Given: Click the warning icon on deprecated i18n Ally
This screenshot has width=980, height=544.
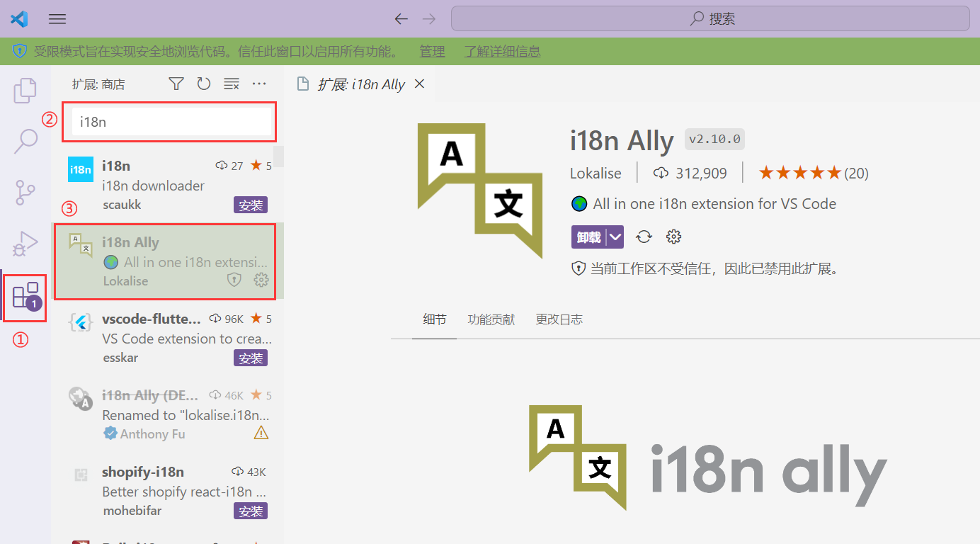Looking at the screenshot, I should (x=261, y=433).
